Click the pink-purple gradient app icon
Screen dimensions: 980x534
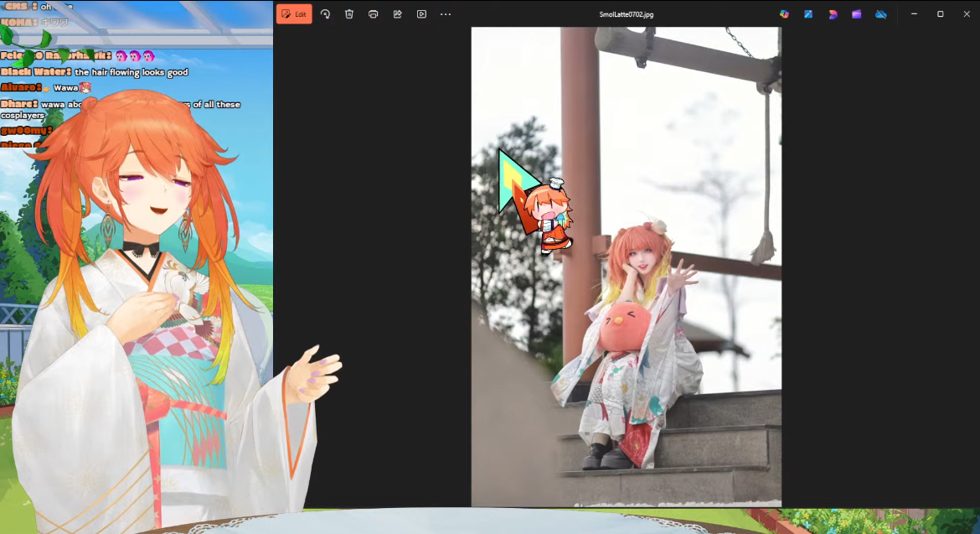coord(833,13)
